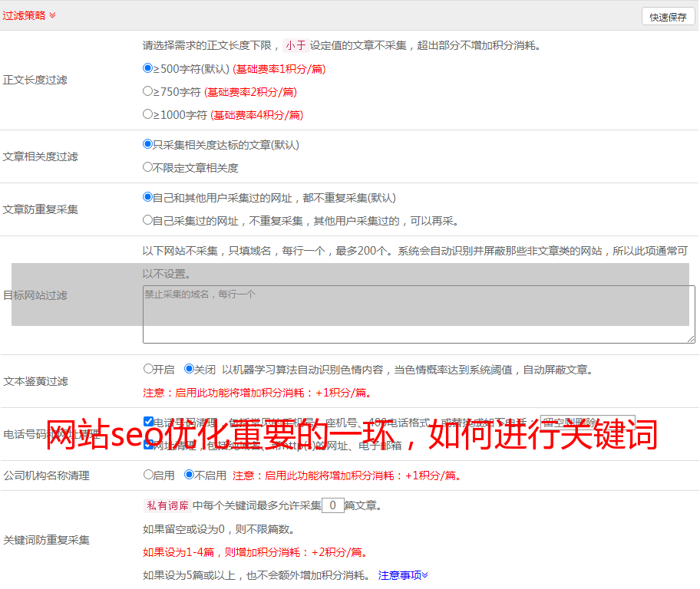Select ≥750字符 radio option
The width and height of the screenshot is (700, 589).
pyautogui.click(x=147, y=91)
